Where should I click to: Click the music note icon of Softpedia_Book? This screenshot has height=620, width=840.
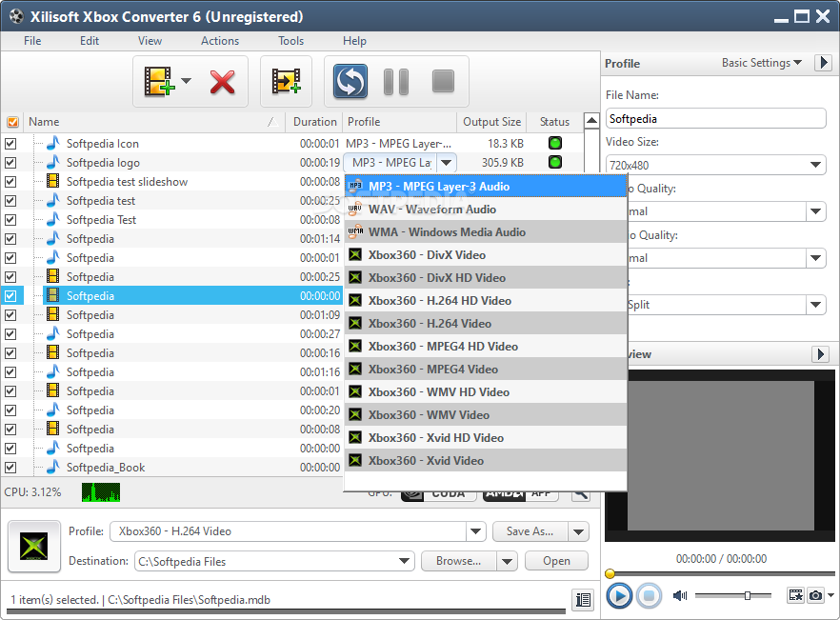(52, 467)
